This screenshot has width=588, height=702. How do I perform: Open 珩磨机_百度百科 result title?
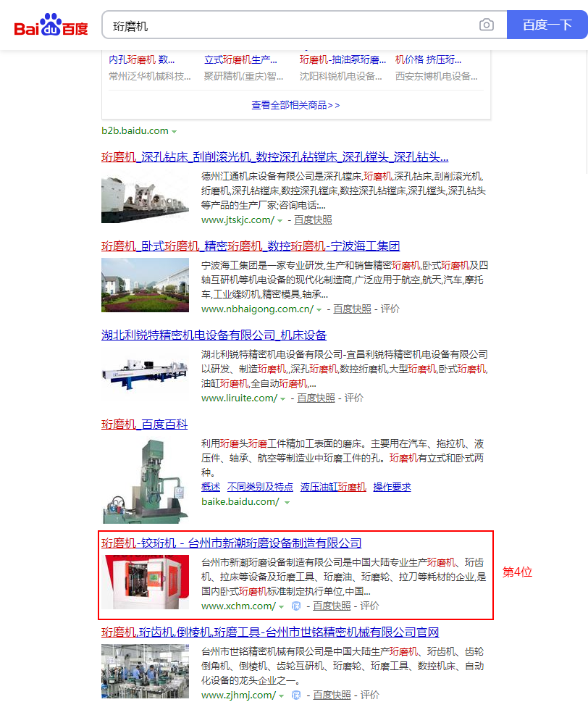pyautogui.click(x=145, y=425)
